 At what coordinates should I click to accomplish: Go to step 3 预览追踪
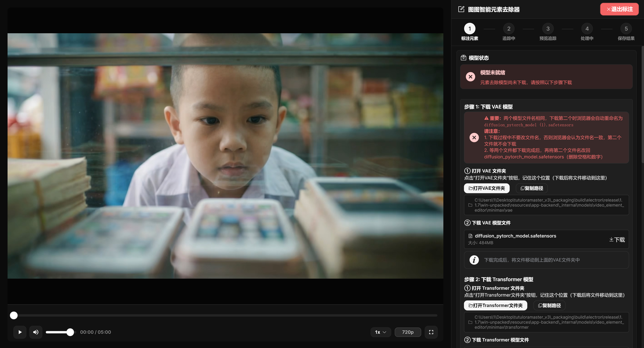pyautogui.click(x=548, y=32)
